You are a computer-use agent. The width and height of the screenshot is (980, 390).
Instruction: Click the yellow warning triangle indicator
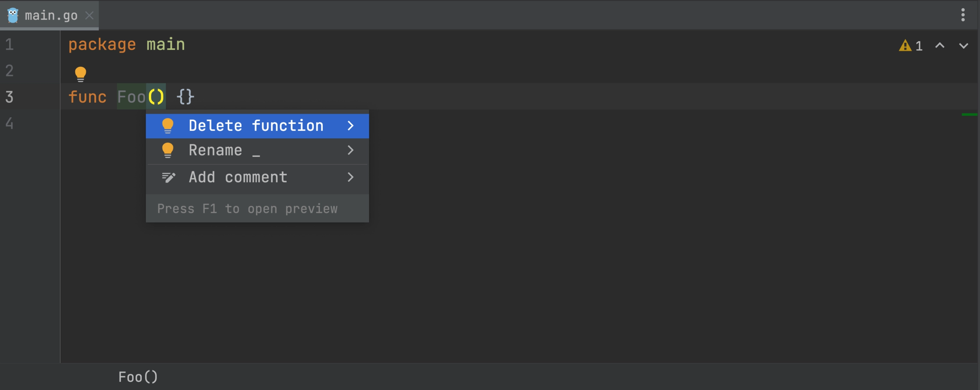click(905, 46)
